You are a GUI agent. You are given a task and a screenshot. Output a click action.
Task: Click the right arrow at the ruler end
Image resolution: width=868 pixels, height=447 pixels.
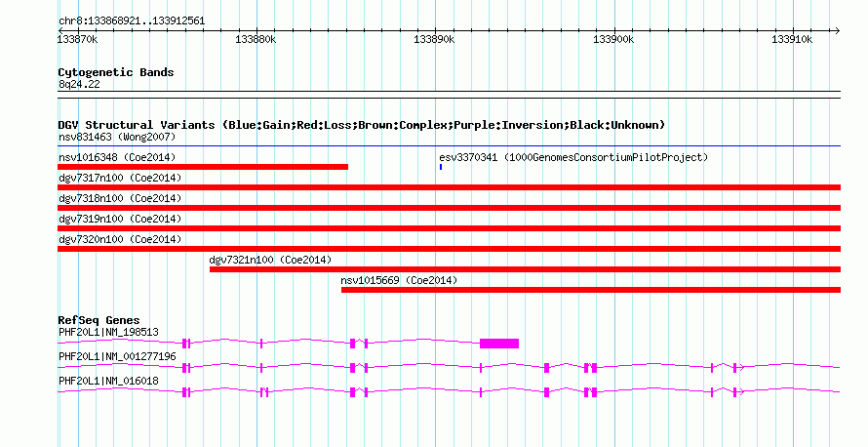point(837,30)
